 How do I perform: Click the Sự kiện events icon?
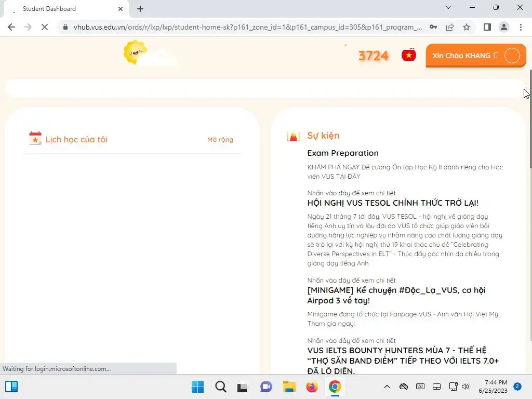pos(294,137)
